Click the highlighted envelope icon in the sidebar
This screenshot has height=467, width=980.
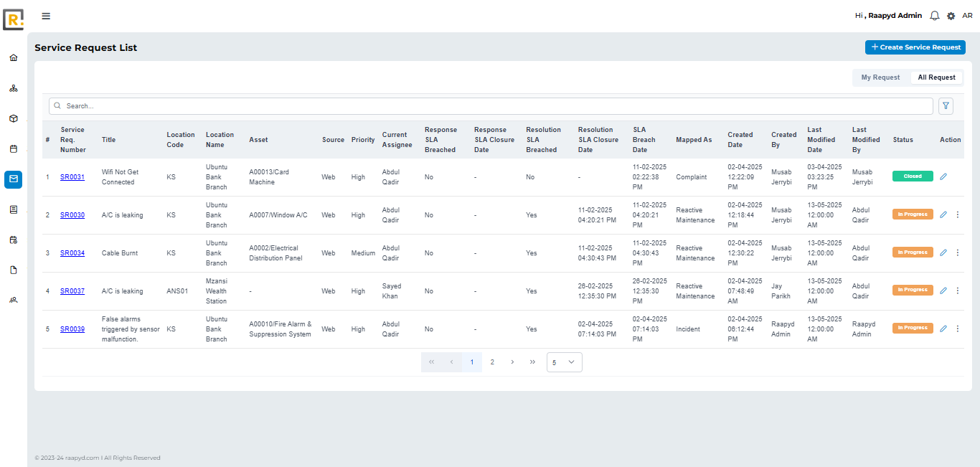(13, 179)
